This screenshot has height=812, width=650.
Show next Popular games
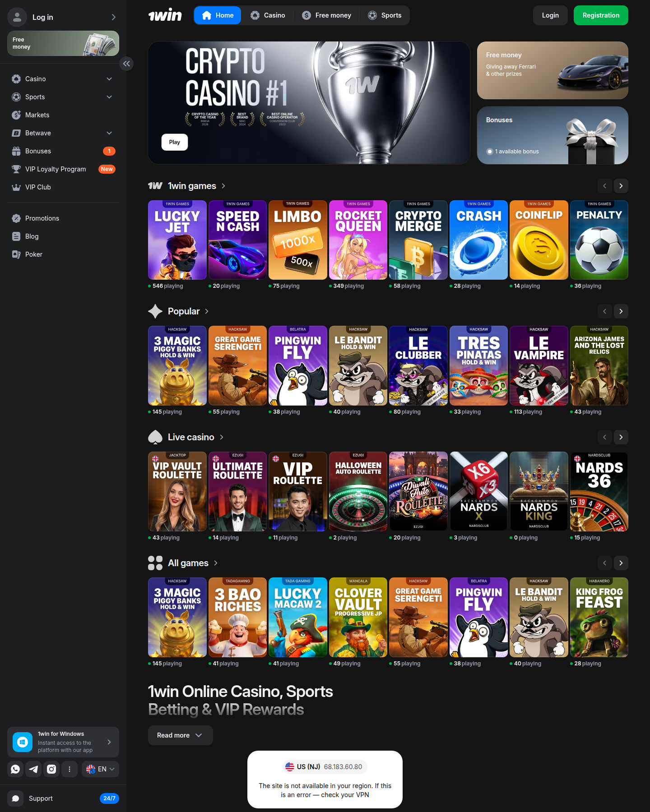point(621,311)
